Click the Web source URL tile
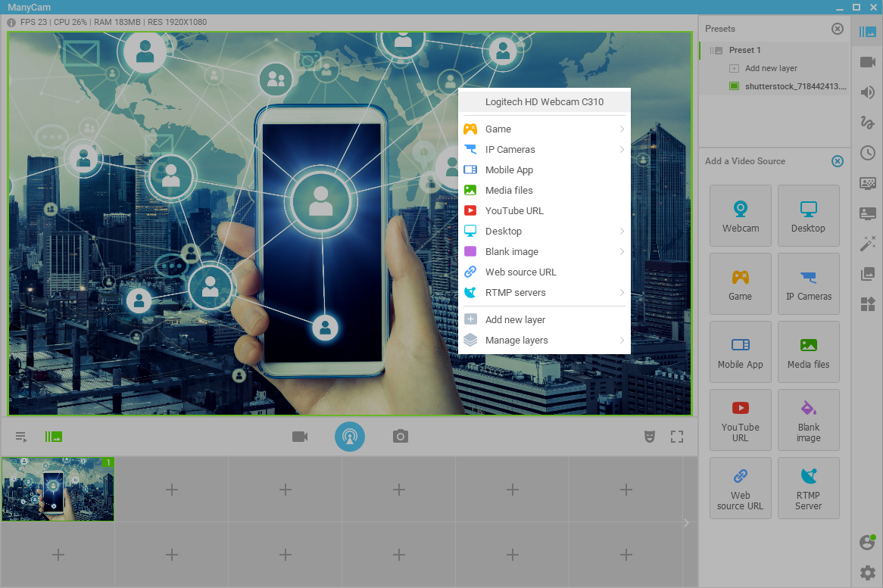The image size is (883, 588). (x=741, y=488)
